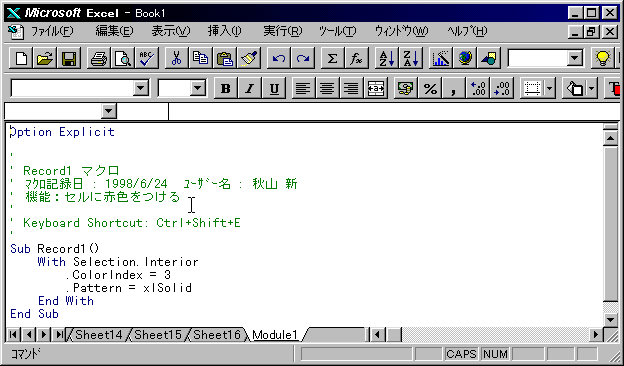Print using the printer icon
Image resolution: width=624 pixels, height=366 pixels.
tap(99, 59)
